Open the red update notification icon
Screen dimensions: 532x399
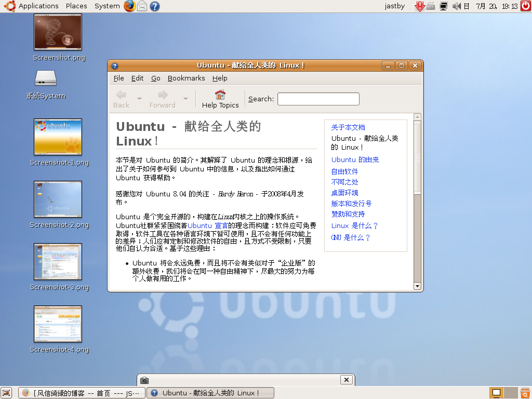420,6
